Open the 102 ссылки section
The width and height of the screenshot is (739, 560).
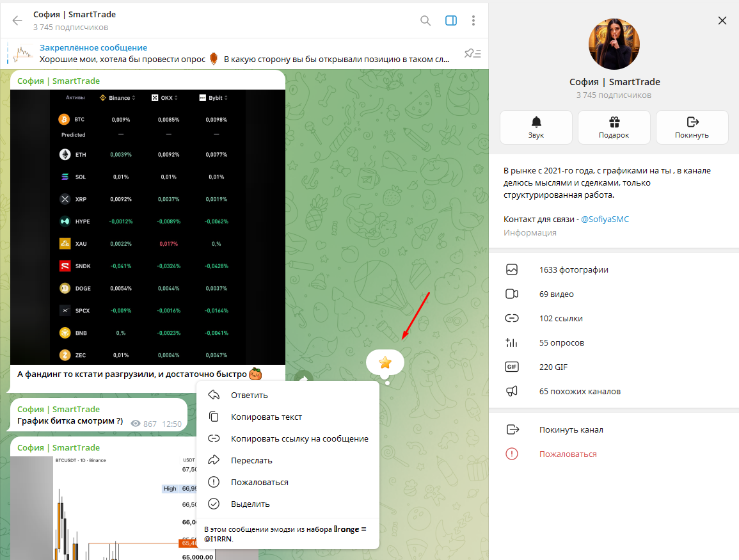pyautogui.click(x=614, y=318)
